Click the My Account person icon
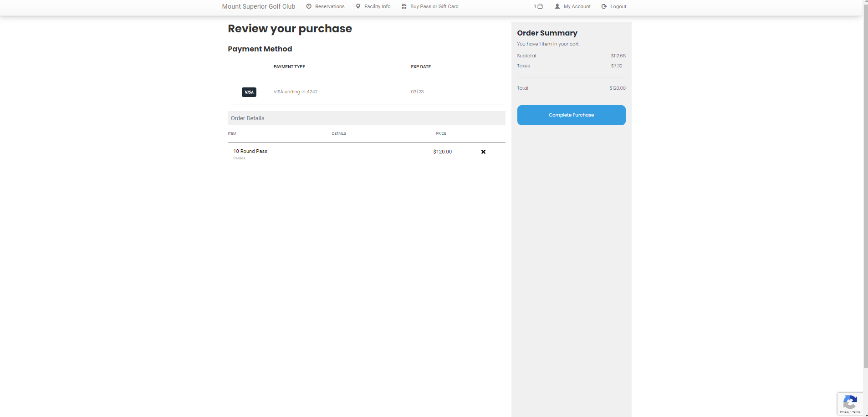 [x=557, y=6]
